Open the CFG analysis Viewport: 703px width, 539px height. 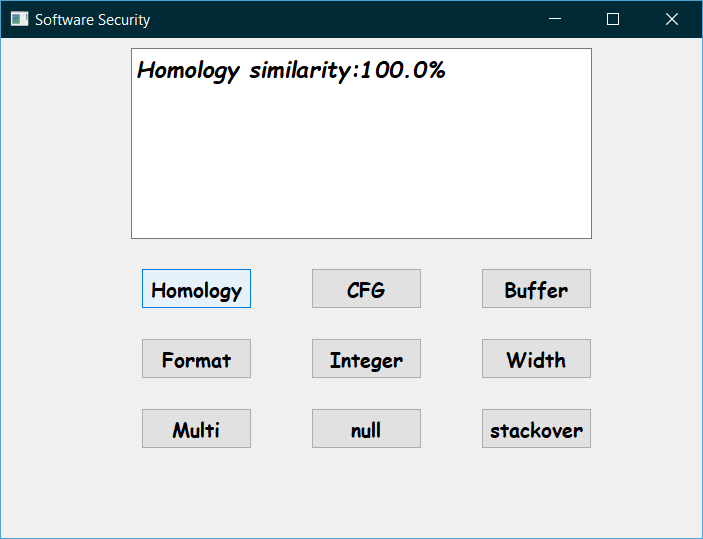[x=366, y=289]
